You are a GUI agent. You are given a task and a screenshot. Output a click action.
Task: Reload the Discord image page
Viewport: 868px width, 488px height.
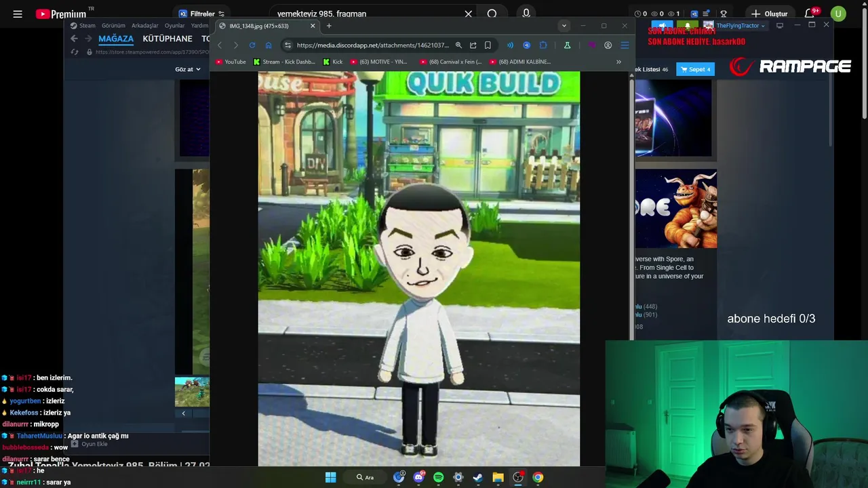point(252,45)
